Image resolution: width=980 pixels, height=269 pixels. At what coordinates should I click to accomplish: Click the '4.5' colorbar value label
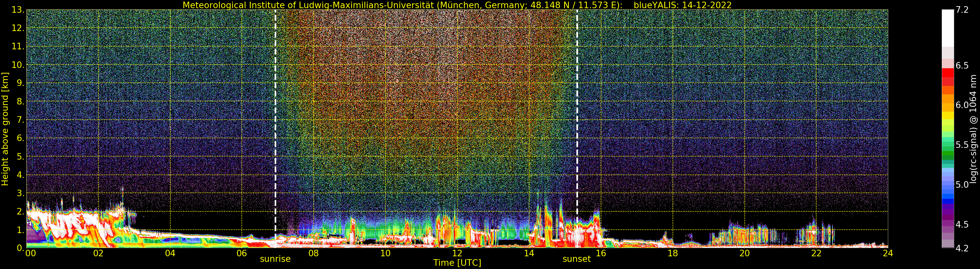click(962, 225)
